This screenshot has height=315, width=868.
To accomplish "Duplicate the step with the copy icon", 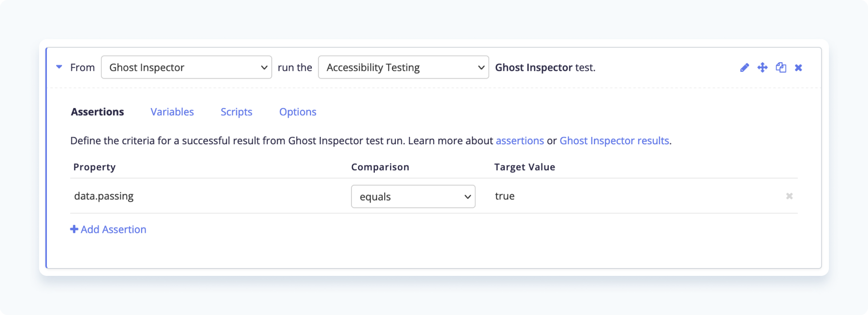I will pos(781,67).
